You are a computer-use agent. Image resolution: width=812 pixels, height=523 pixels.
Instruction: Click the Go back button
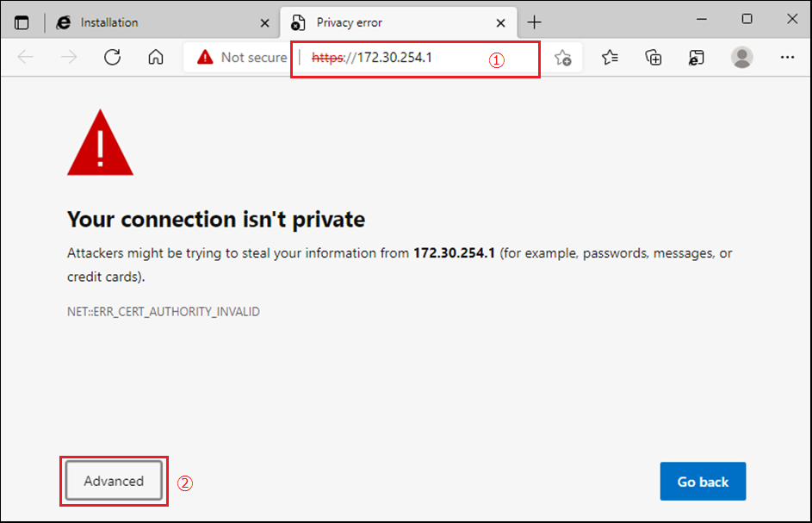click(703, 482)
